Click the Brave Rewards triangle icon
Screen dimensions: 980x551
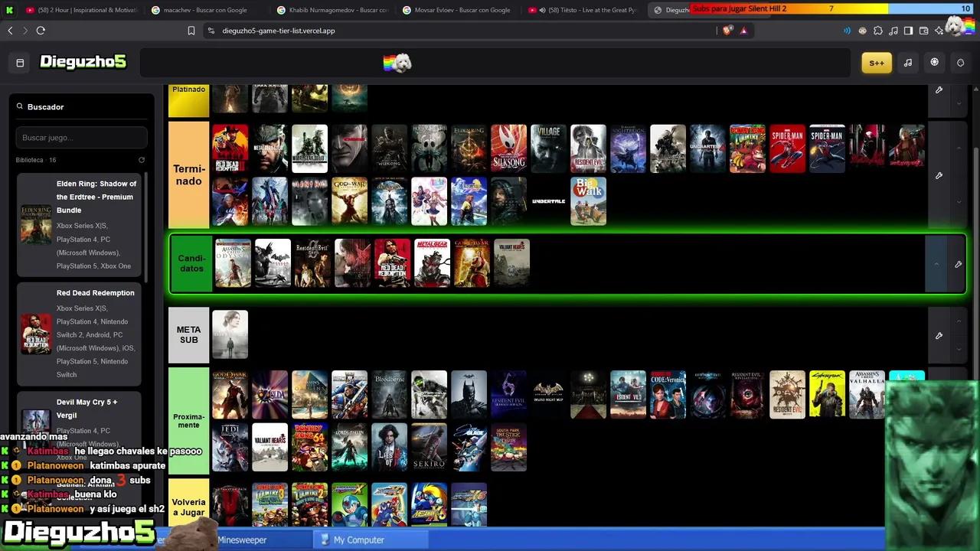click(x=743, y=31)
